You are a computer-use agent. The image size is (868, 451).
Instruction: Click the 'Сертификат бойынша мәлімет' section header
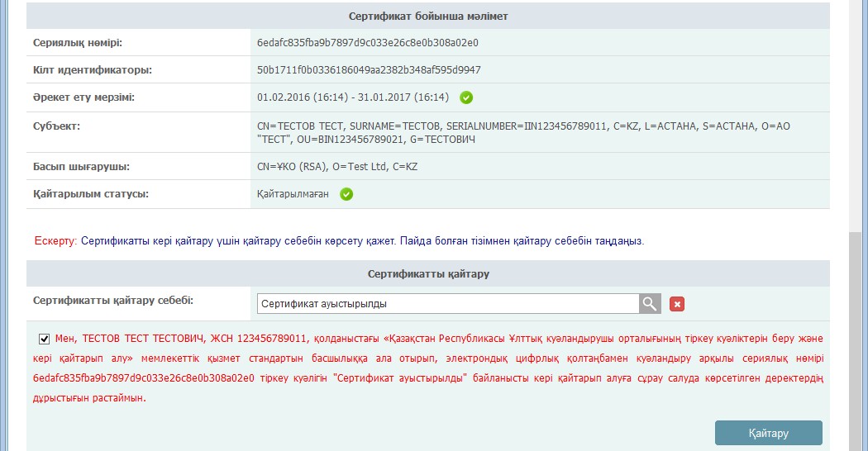tap(427, 16)
